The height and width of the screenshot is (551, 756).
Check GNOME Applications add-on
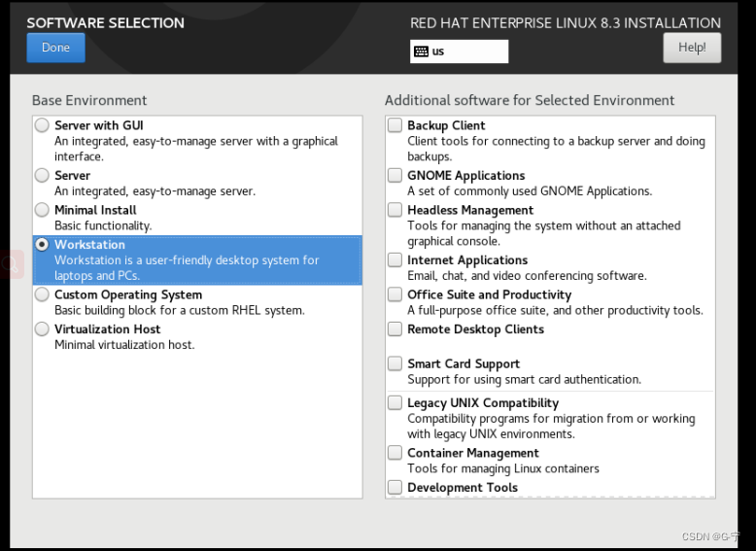point(395,175)
